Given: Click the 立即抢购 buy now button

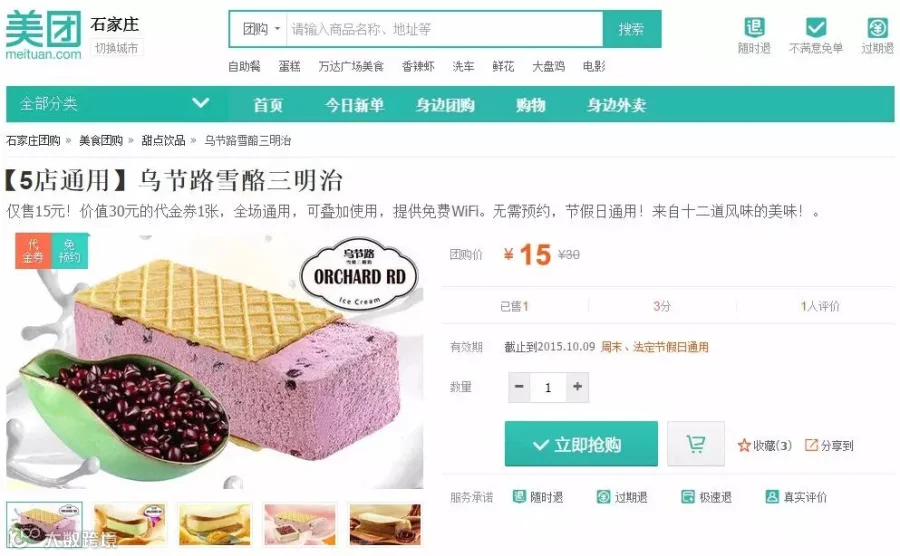Looking at the screenshot, I should coord(581,444).
